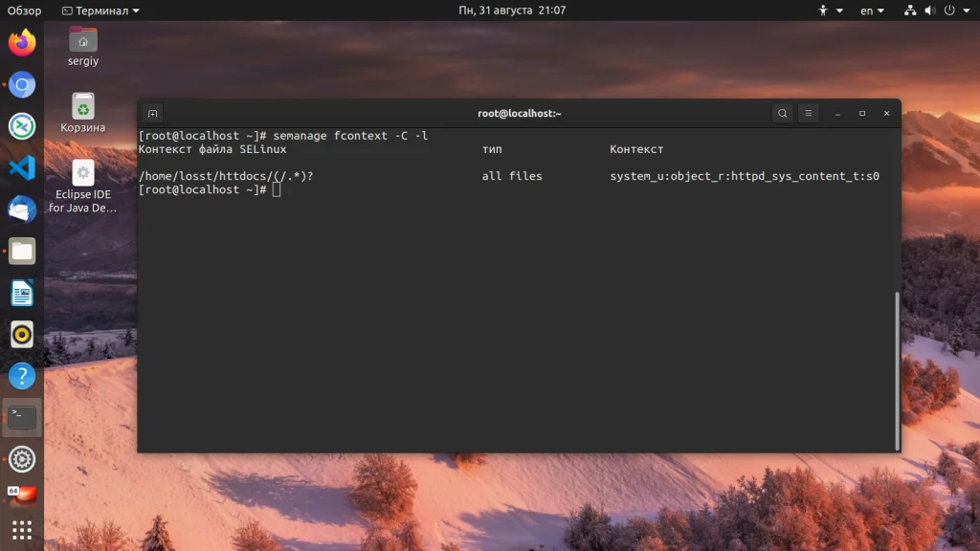980x551 pixels.
Task: Open the en keyboard layout dropdown
Action: click(872, 11)
